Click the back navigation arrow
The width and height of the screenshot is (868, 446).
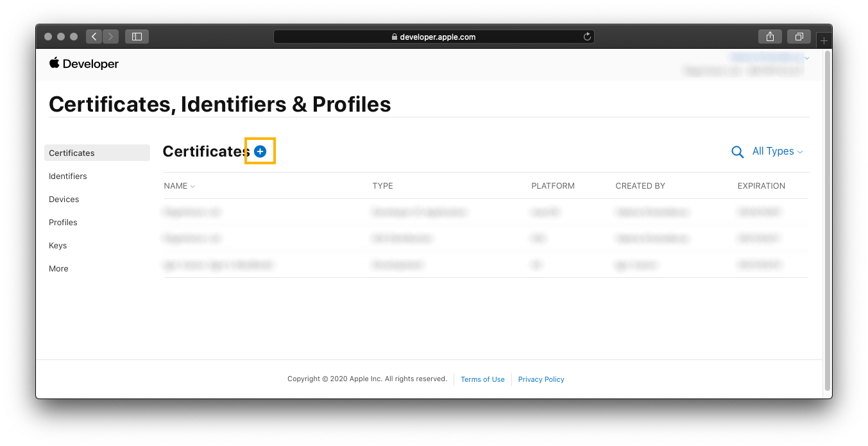pos(94,37)
